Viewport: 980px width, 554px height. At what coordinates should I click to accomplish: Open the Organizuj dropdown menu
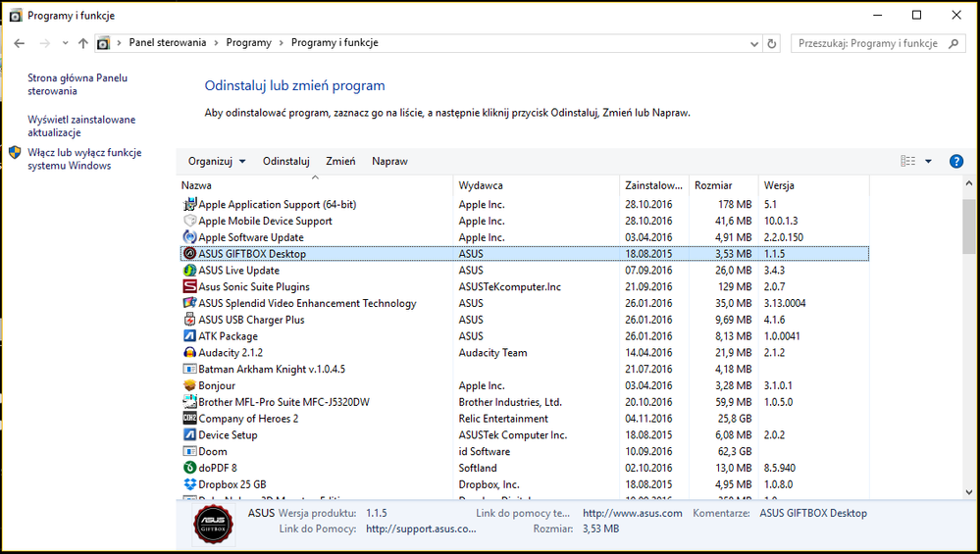pos(217,161)
